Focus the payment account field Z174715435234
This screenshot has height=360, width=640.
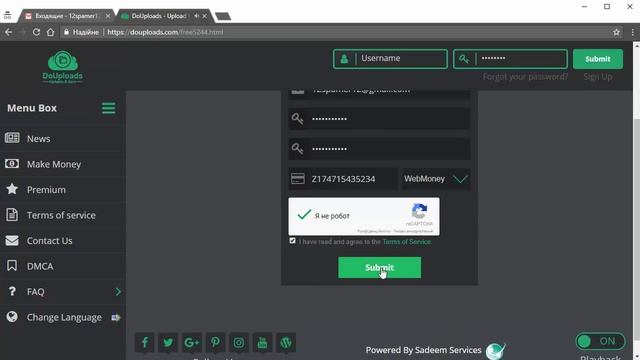point(343,179)
